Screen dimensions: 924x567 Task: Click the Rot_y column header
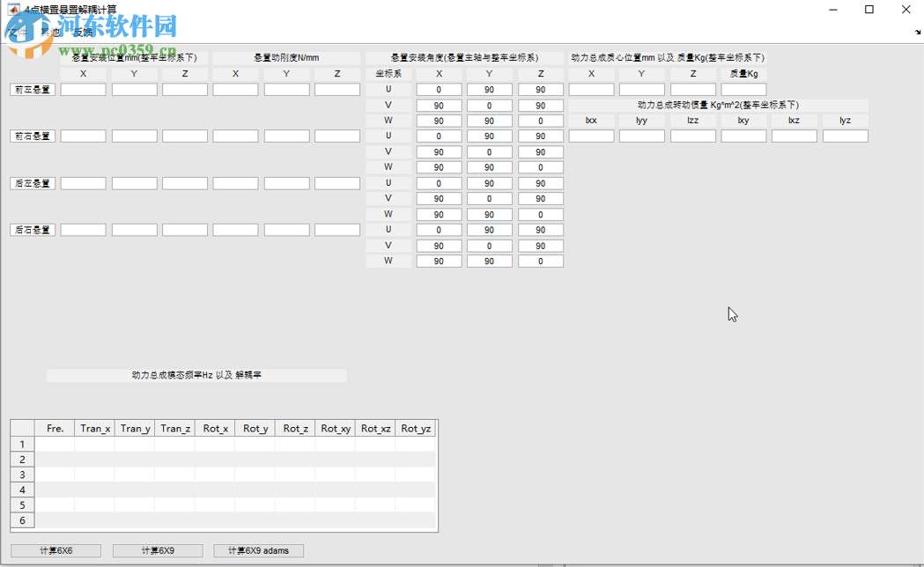point(255,429)
